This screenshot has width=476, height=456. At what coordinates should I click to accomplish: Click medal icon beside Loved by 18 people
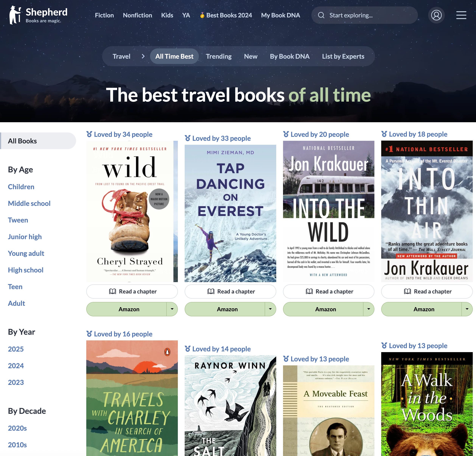pos(384,134)
